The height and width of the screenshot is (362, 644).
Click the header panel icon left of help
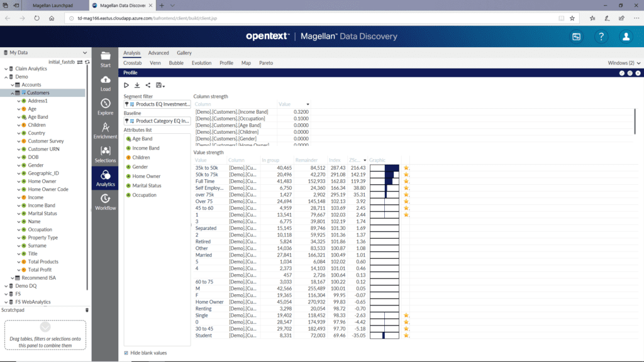576,36
